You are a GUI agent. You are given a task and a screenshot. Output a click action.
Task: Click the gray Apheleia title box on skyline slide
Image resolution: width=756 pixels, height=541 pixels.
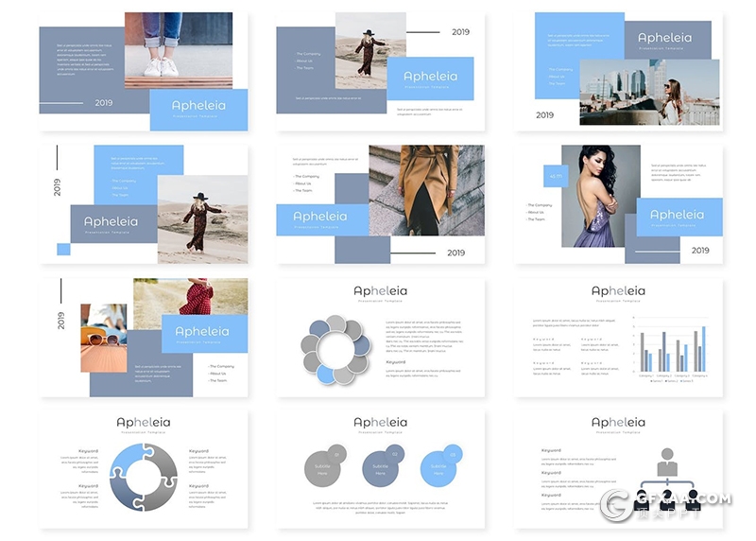point(664,40)
